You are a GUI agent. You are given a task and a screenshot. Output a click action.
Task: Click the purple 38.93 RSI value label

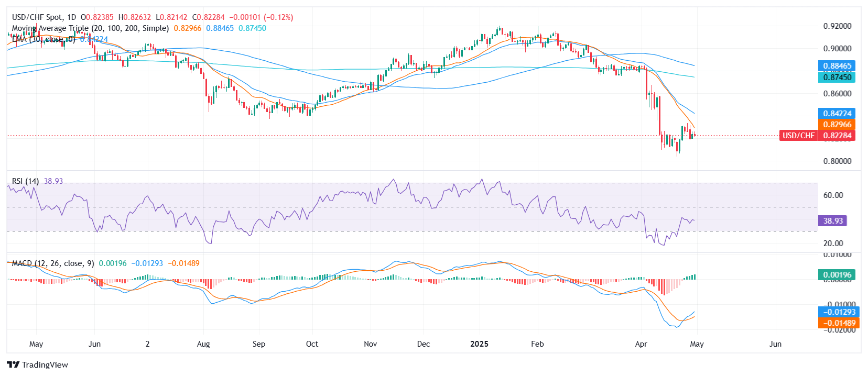click(x=832, y=221)
